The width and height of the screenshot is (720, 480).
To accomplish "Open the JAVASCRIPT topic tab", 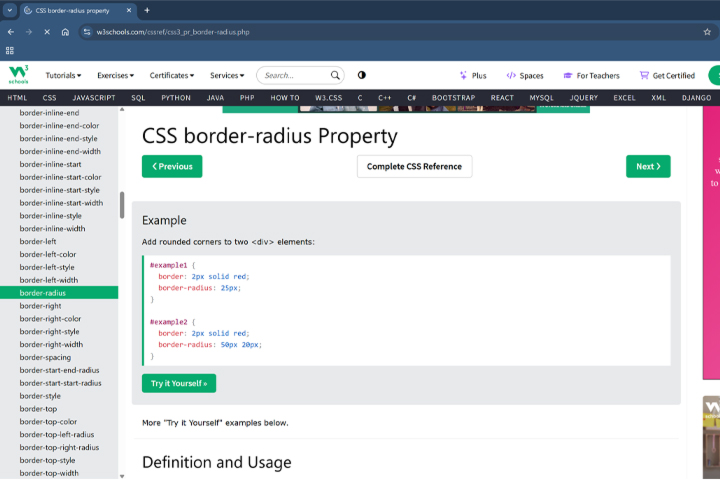I will (x=94, y=98).
